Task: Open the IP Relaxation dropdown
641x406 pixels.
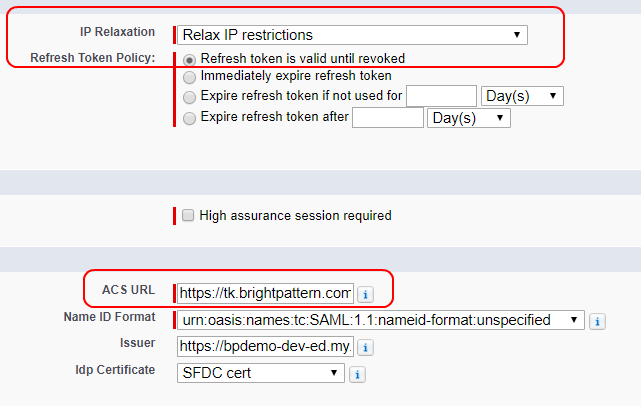Action: (352, 35)
